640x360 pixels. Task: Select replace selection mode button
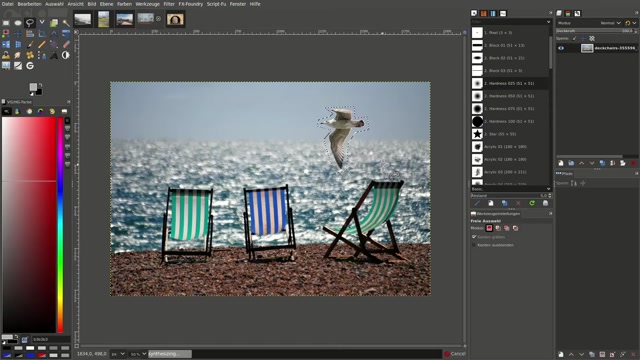[x=489, y=228]
